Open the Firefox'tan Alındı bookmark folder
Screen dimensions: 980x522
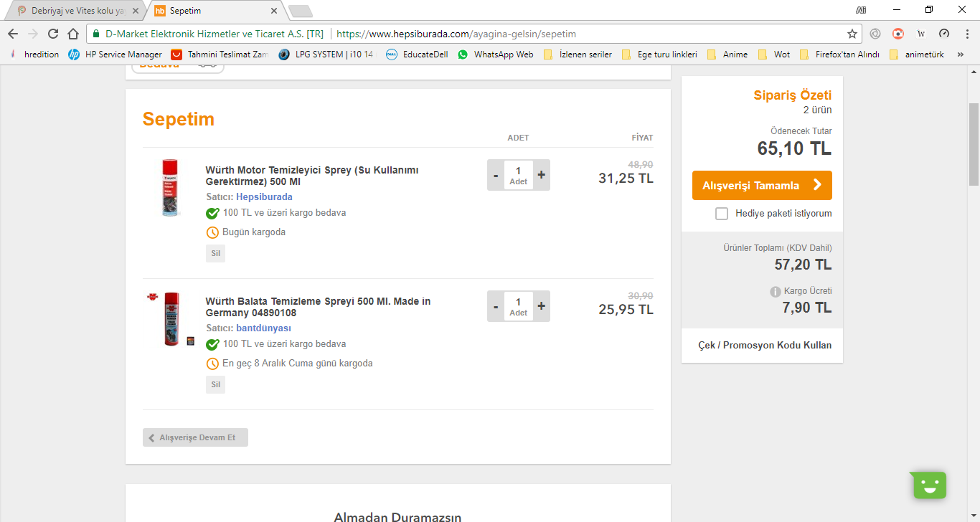coord(839,54)
